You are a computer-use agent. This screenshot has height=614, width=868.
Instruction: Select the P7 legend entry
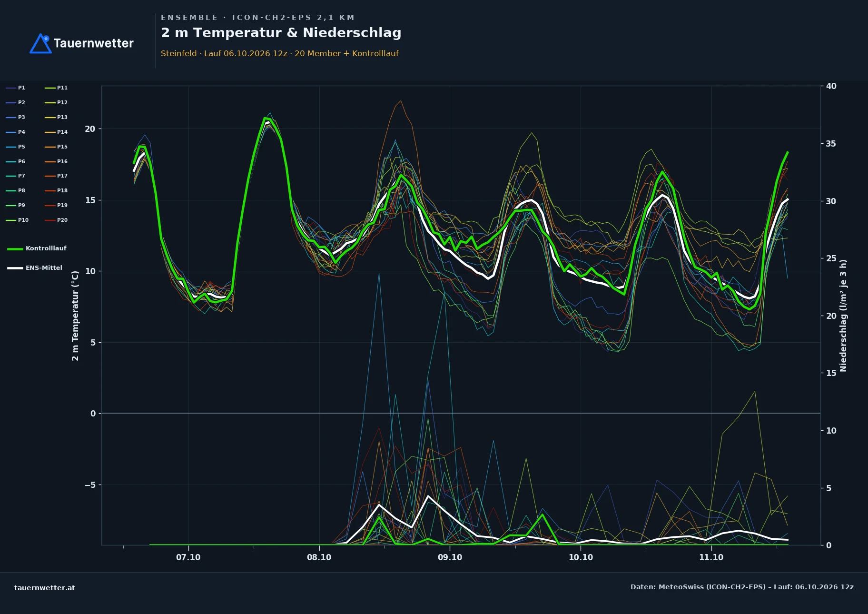coord(16,176)
